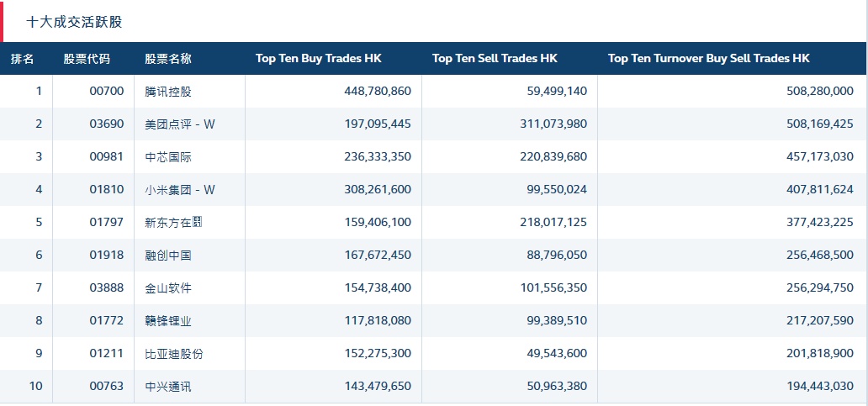Screen dimensions: 868x406
Task: Select the 美团点评 - W stock name
Action: [180, 124]
